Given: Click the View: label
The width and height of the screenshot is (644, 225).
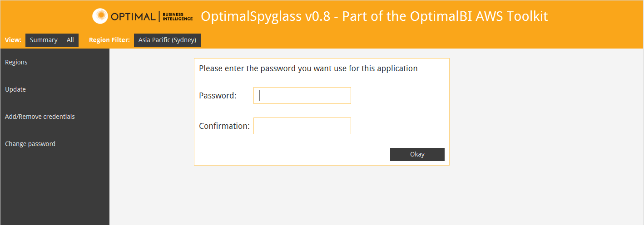Looking at the screenshot, I should (13, 40).
